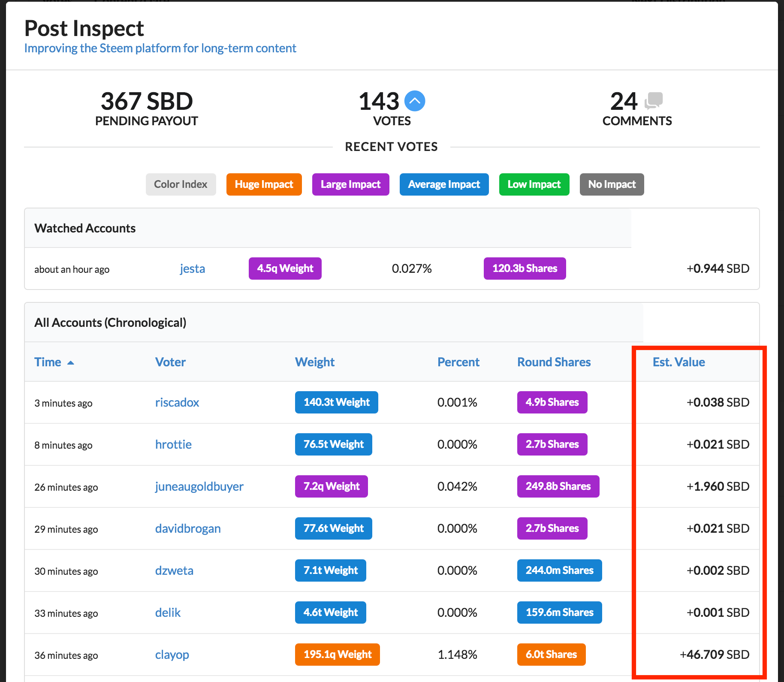This screenshot has width=784, height=682.
Task: Click the orange 195.1q Weight badge
Action: click(x=337, y=655)
